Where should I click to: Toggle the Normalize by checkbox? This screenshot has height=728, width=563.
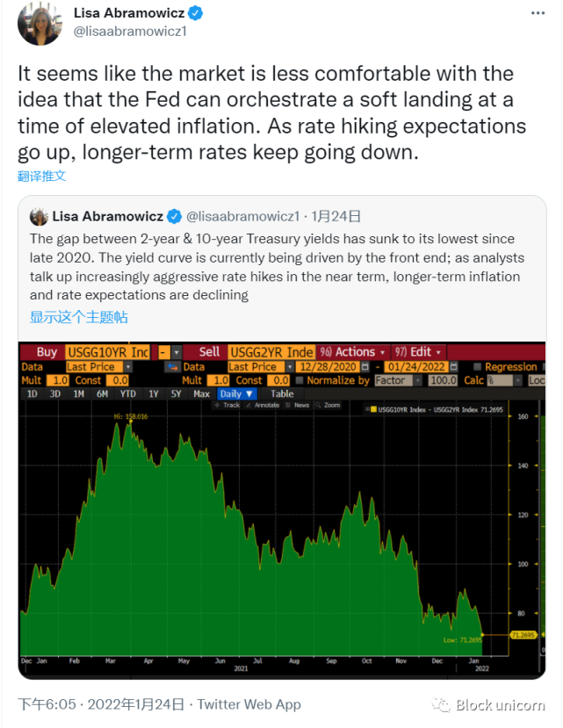(x=300, y=380)
